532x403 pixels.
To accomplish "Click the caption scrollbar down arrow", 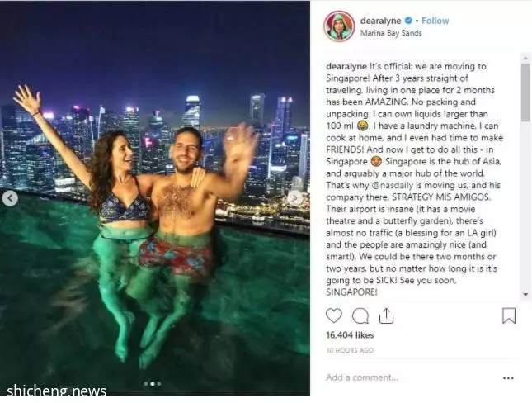I will 525,295.
